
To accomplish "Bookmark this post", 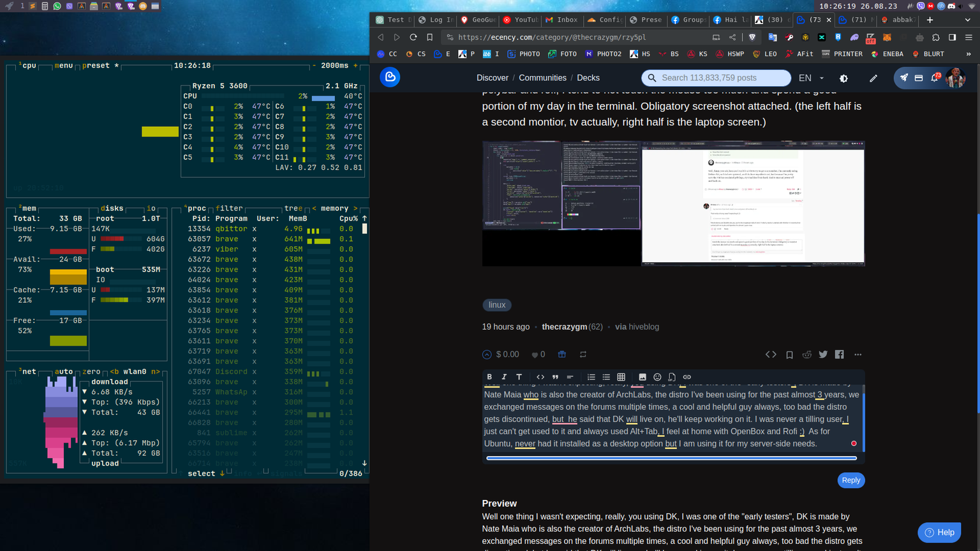I will pos(789,354).
